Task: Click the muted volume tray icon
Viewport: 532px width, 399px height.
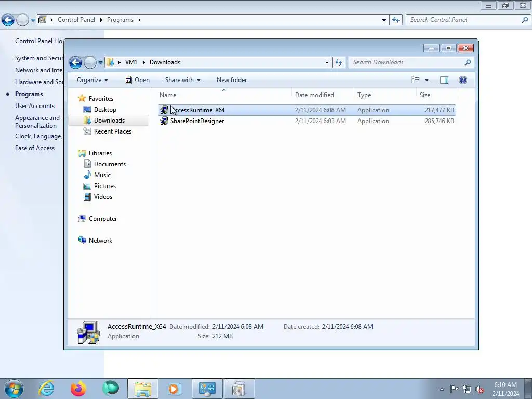Action: pyautogui.click(x=480, y=390)
